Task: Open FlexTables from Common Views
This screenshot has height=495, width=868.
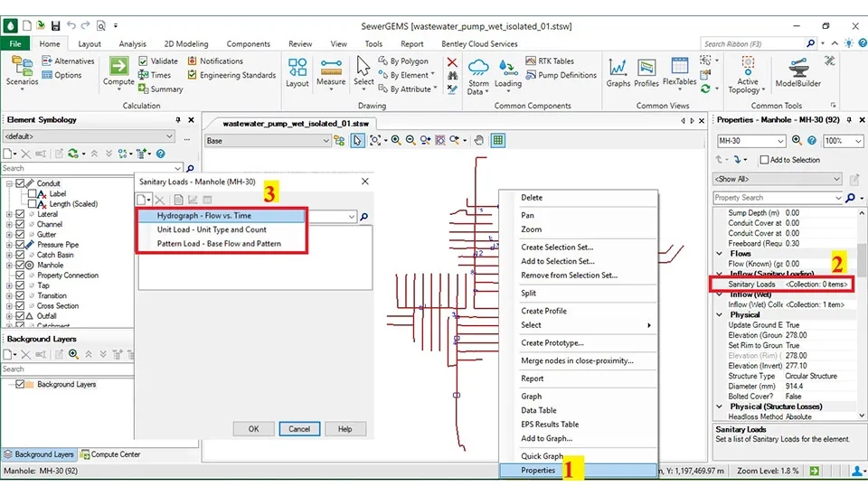Action: tap(679, 70)
